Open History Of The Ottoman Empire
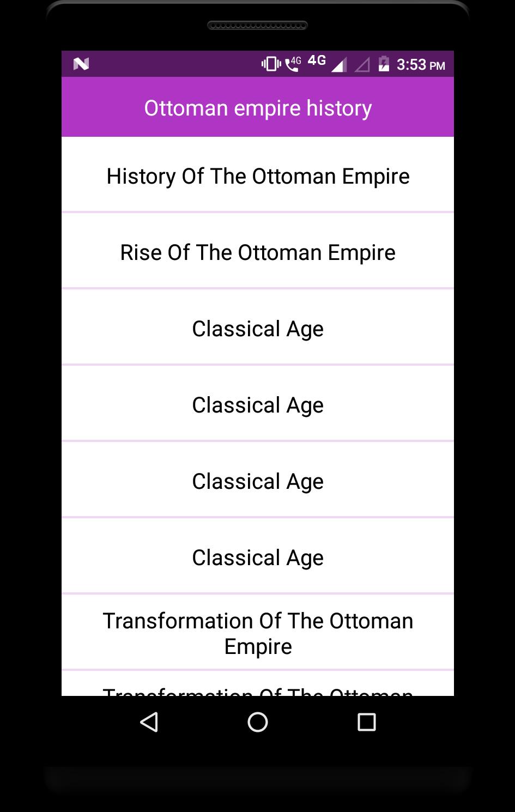This screenshot has width=515, height=812. [x=258, y=176]
